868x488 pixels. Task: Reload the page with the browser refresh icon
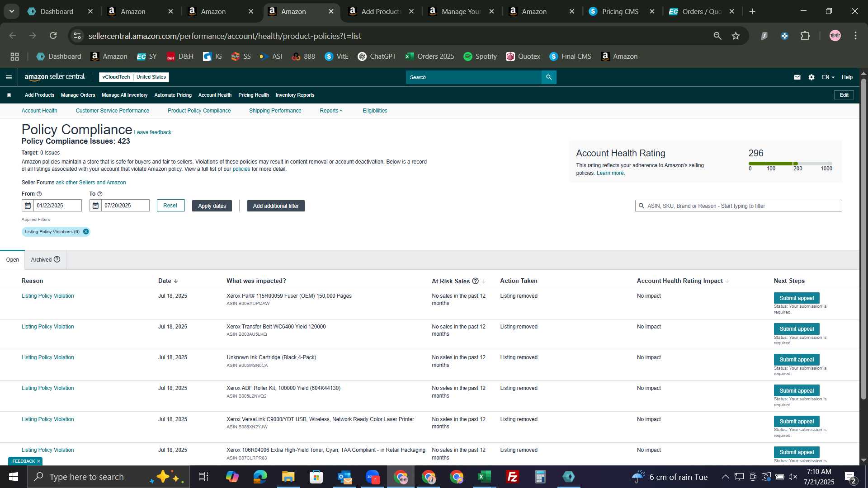click(53, 36)
